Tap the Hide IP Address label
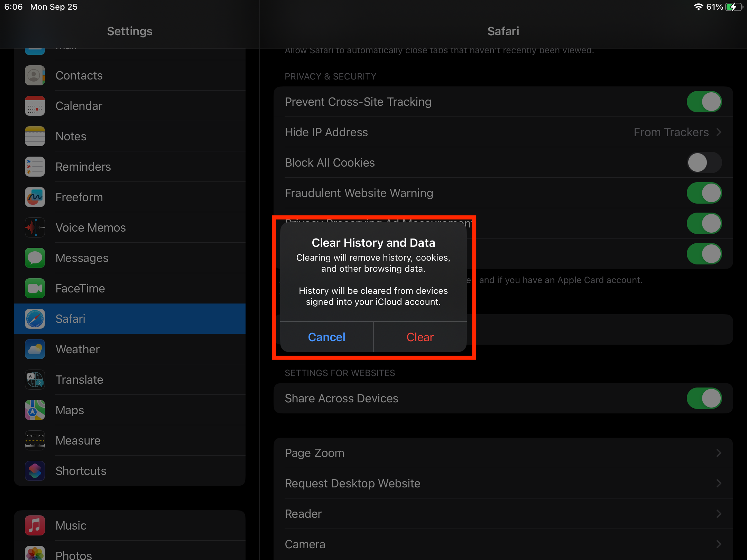The image size is (747, 560). tap(326, 132)
